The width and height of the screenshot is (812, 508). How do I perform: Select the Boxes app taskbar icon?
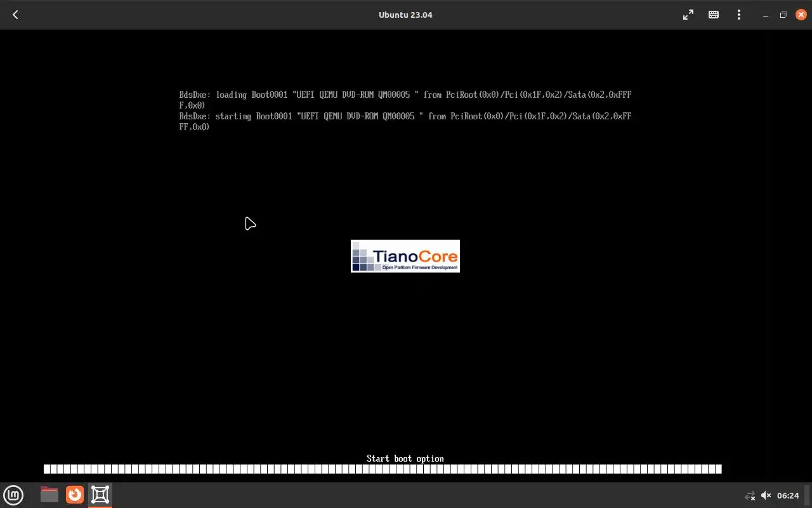coord(100,495)
